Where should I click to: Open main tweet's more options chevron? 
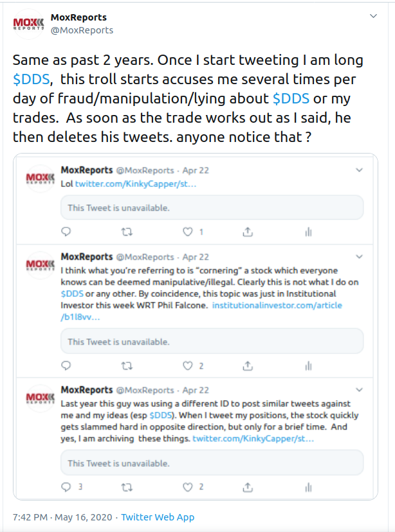(x=373, y=16)
